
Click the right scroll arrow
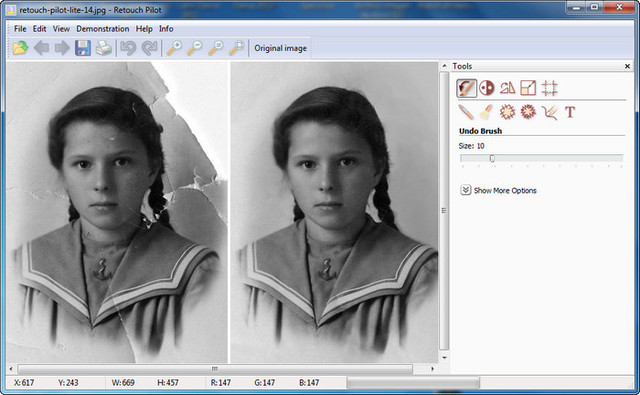click(x=432, y=369)
